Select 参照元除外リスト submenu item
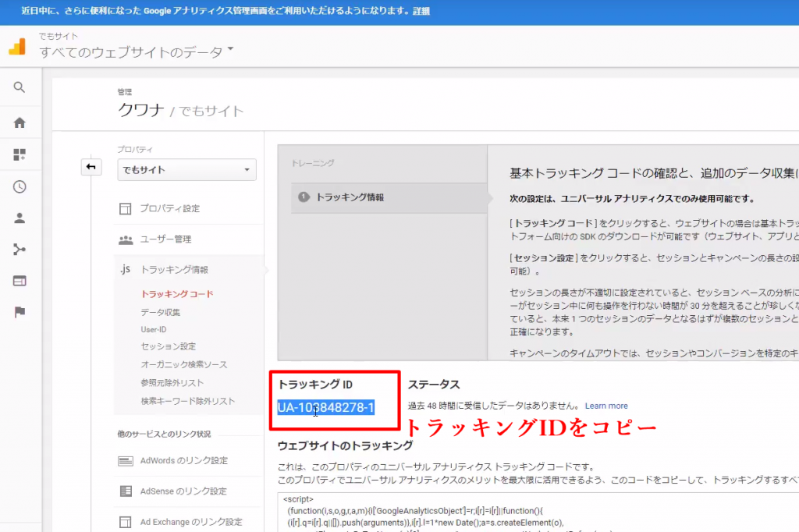 click(172, 383)
